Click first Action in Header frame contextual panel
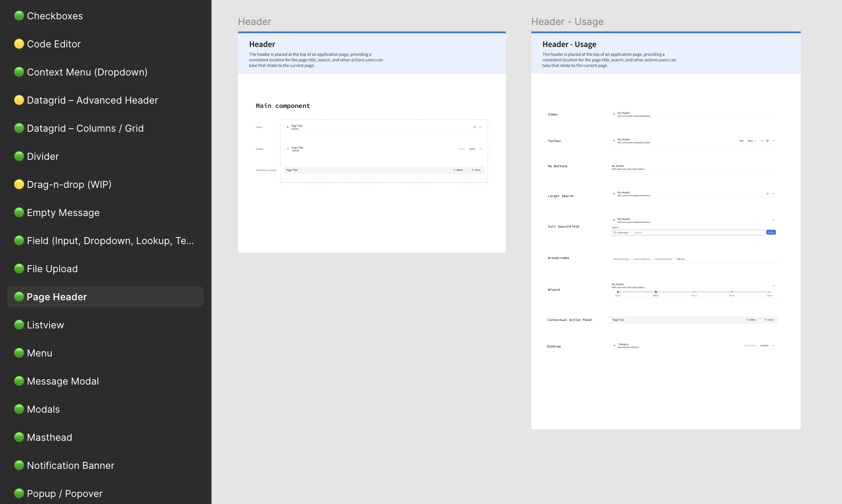 pyautogui.click(x=458, y=170)
